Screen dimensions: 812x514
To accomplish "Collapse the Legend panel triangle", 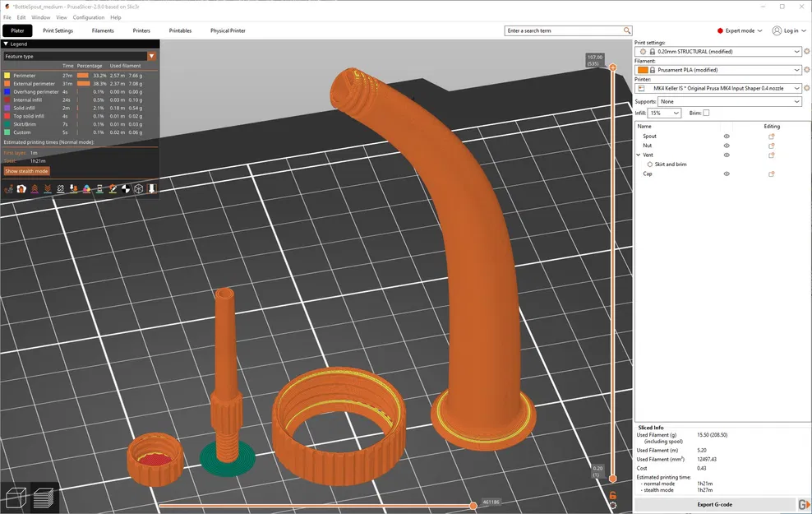I will [6, 44].
